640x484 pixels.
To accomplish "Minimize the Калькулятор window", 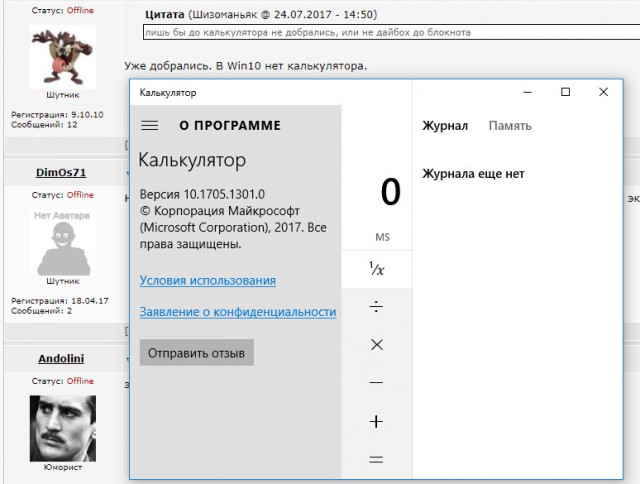I will [527, 92].
